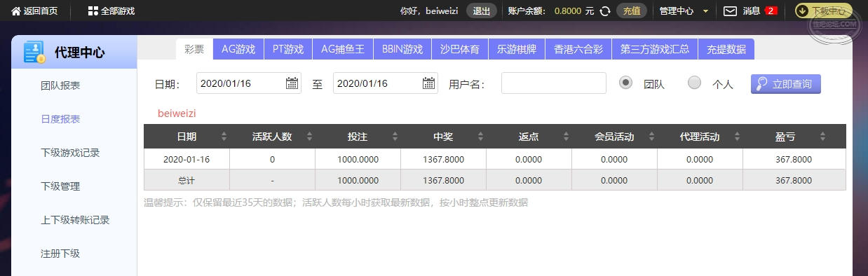The image size is (868, 276).
Task: Open 上下级转账记录 in sidebar
Action: point(75,220)
